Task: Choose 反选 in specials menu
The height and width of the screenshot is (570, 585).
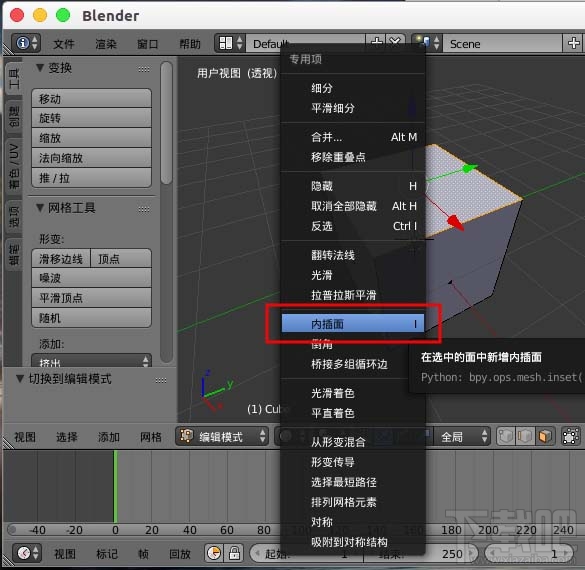Action: point(353,226)
